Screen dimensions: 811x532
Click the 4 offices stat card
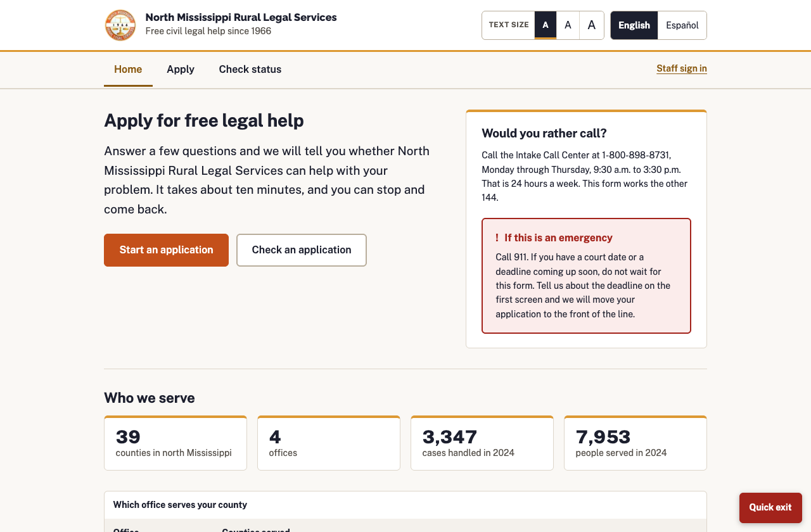click(329, 443)
